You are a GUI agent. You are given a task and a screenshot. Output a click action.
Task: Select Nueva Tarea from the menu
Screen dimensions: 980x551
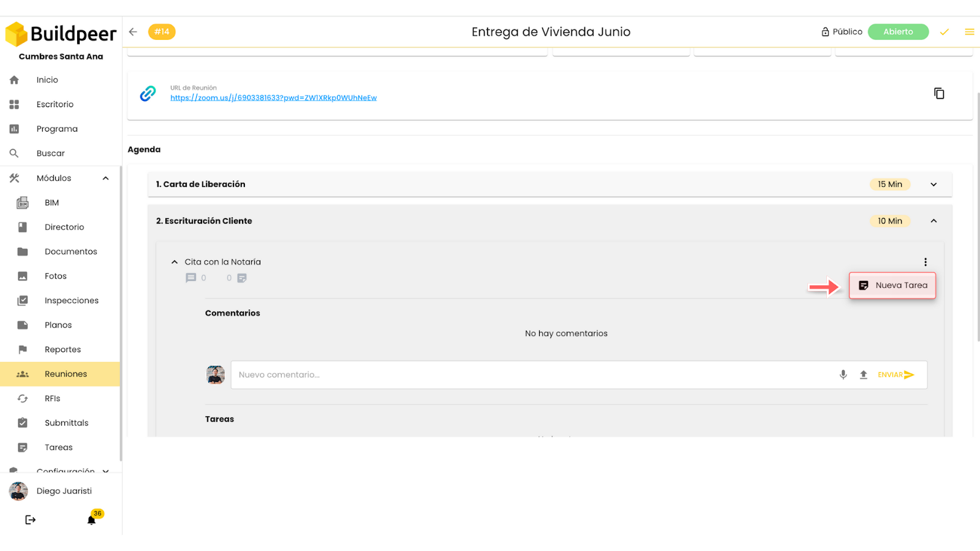[892, 285]
